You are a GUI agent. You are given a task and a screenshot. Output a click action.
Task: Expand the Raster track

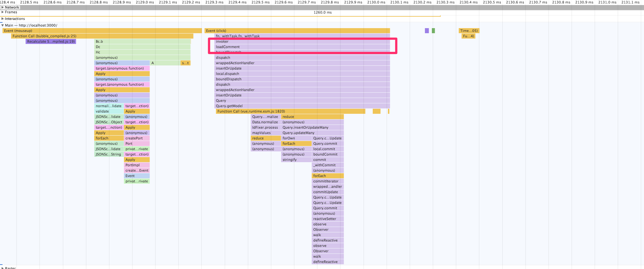click(x=3, y=268)
